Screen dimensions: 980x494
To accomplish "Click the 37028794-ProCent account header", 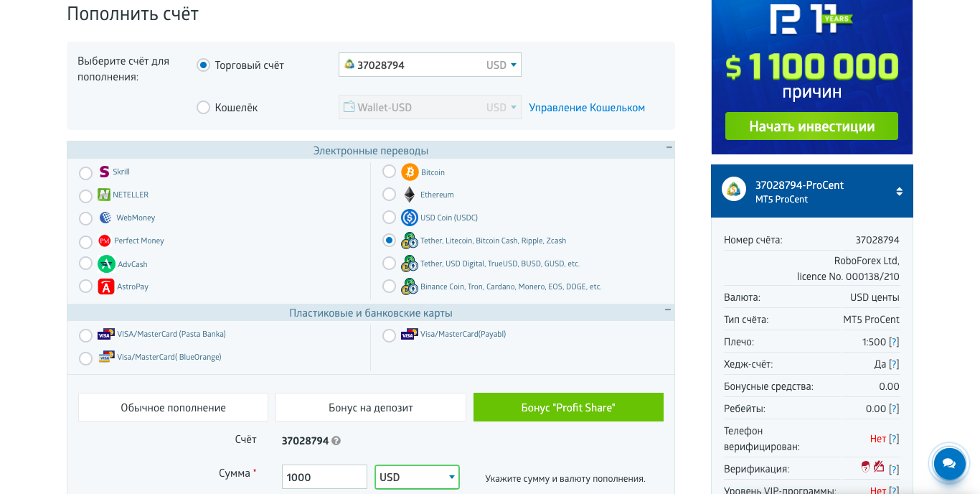I will [811, 191].
